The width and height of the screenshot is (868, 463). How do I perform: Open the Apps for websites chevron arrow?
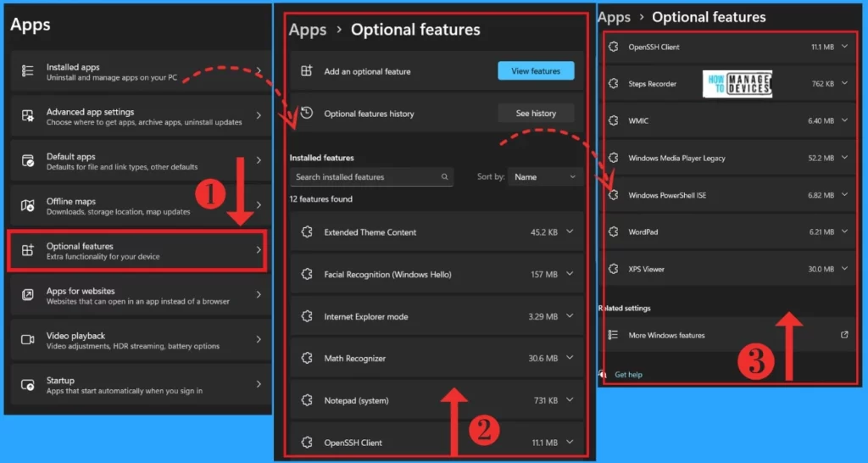(259, 294)
